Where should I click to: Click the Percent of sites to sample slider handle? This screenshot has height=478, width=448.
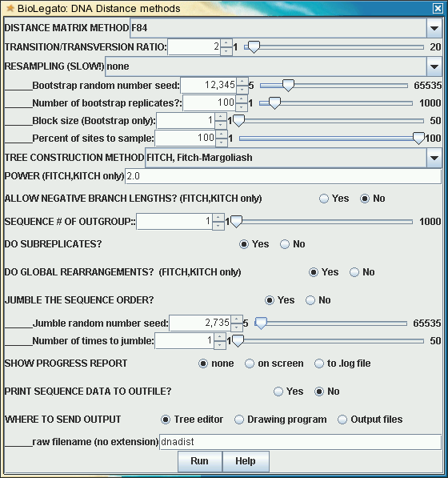click(x=418, y=139)
